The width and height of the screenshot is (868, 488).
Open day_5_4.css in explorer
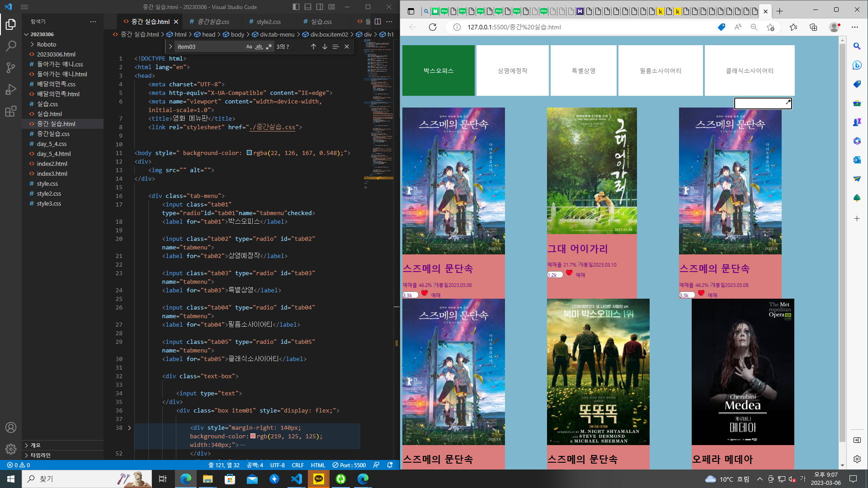pos(52,144)
